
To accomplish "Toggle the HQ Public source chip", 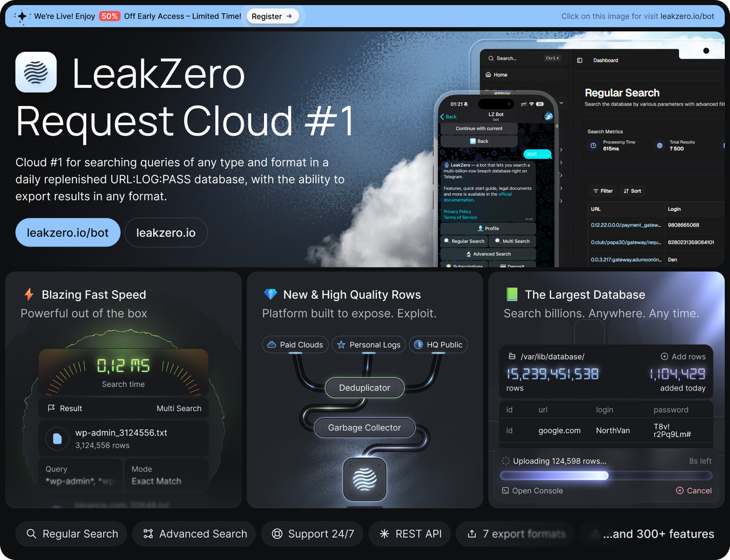I will coord(438,344).
